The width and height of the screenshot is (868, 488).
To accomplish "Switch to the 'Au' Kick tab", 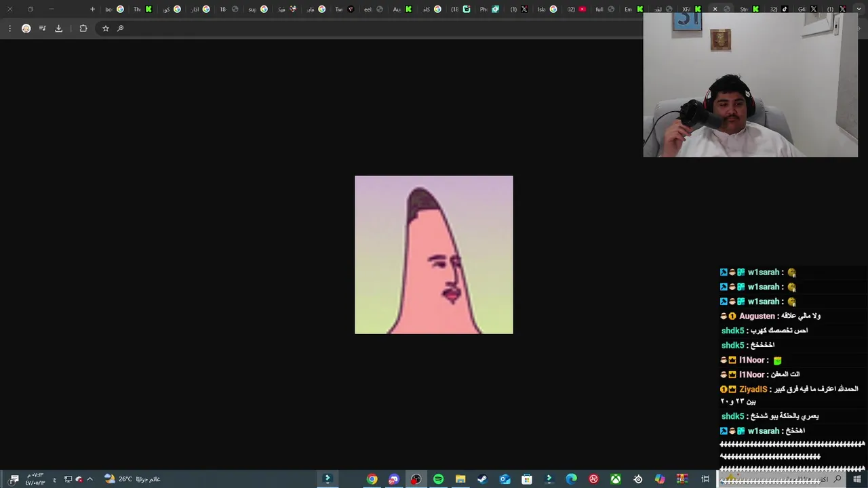I will click(x=402, y=9).
